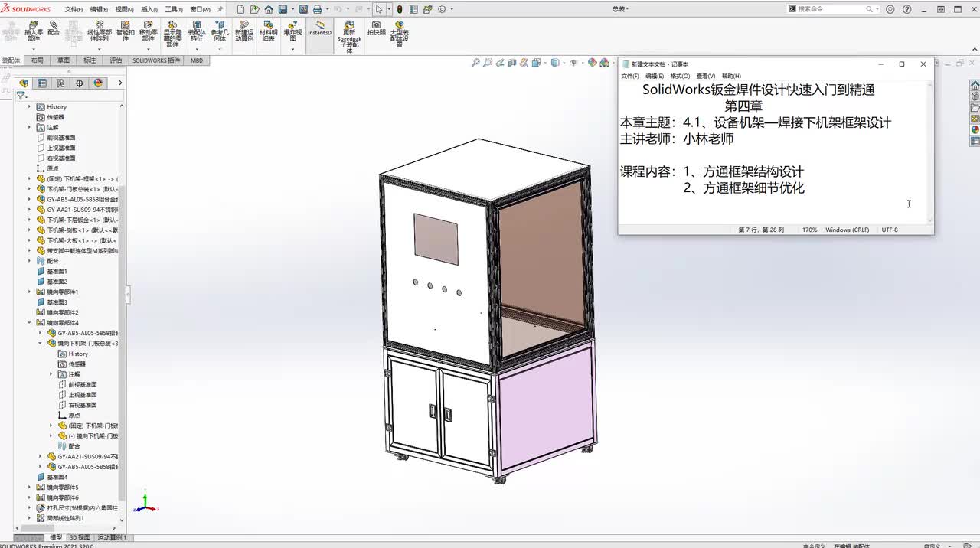
Task: Toggle the menu bar pin icon
Action: tap(221, 9)
